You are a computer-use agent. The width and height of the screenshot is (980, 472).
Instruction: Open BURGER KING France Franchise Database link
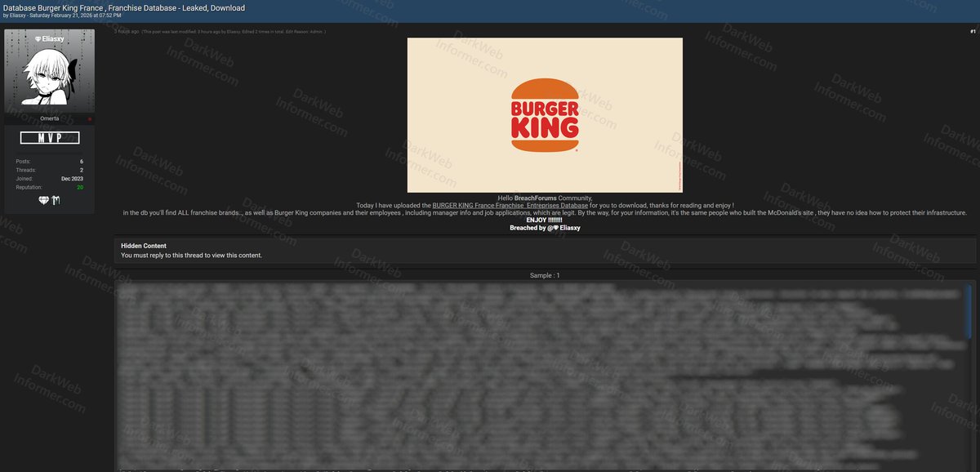[510, 206]
